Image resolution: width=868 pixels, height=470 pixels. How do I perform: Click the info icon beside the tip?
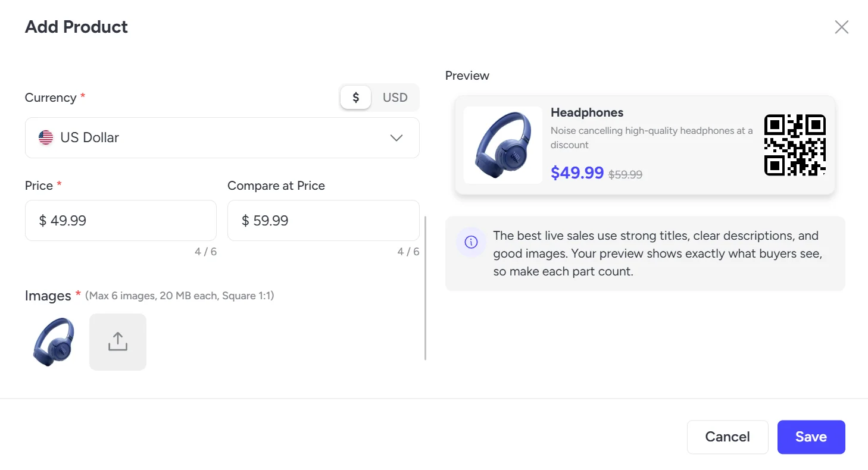pyautogui.click(x=471, y=242)
